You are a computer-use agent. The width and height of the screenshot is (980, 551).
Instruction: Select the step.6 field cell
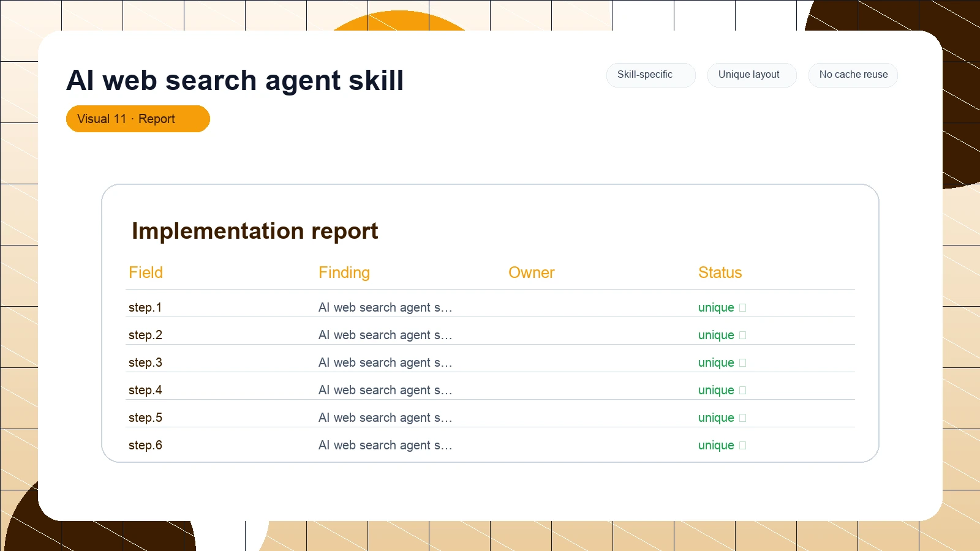point(145,445)
